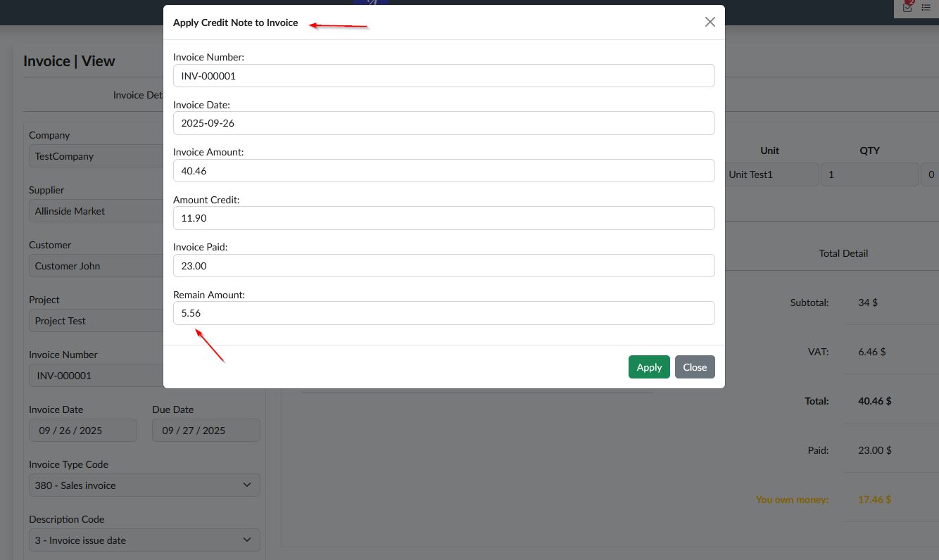
Task: Click the Apply button
Action: click(648, 367)
